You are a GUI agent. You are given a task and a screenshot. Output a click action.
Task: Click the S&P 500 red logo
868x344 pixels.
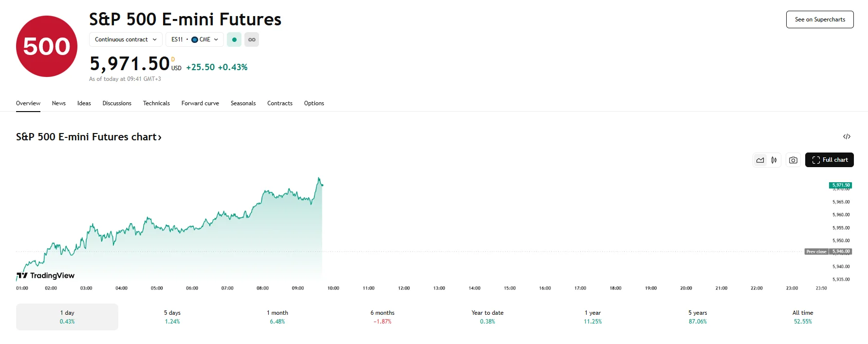pos(47,46)
